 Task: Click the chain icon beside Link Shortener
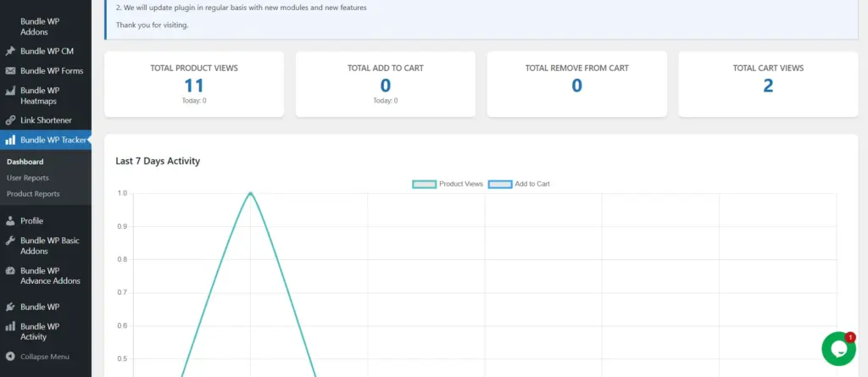tap(10, 120)
